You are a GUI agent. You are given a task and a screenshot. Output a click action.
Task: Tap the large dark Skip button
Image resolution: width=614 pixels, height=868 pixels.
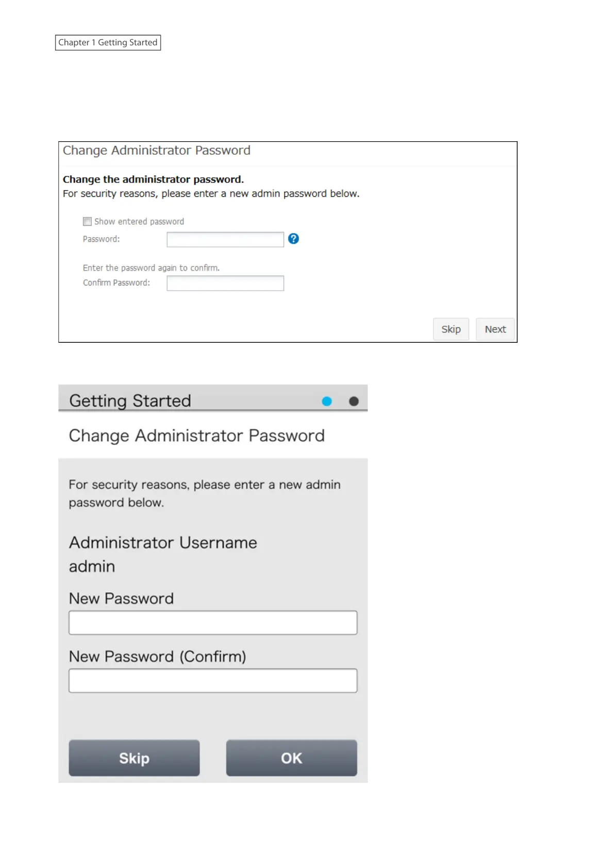click(134, 758)
